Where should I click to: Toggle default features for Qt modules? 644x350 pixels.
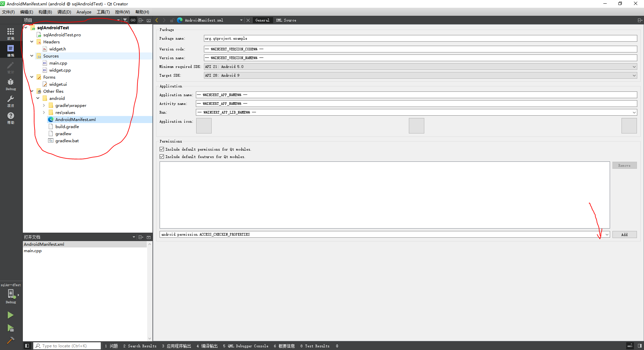tap(162, 157)
